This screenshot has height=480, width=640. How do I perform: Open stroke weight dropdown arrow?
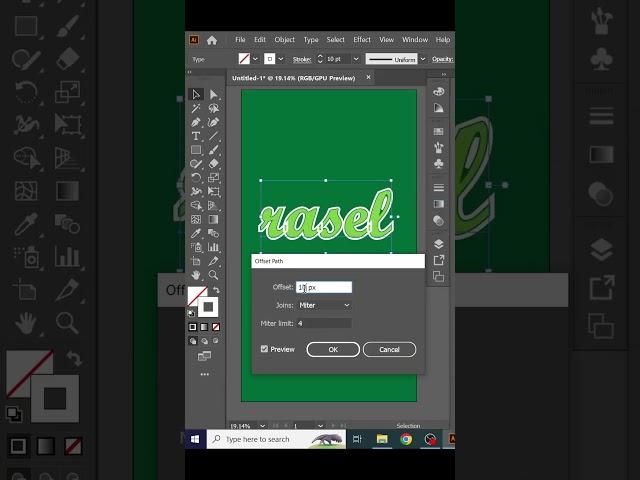tap(356, 59)
